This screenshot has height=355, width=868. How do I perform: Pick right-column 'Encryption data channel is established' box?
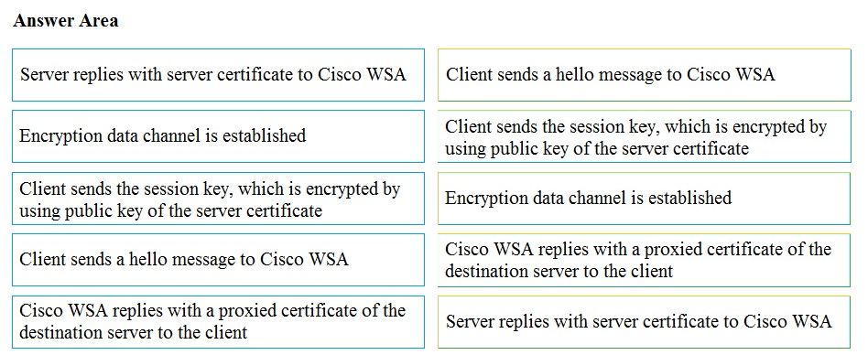645,199
